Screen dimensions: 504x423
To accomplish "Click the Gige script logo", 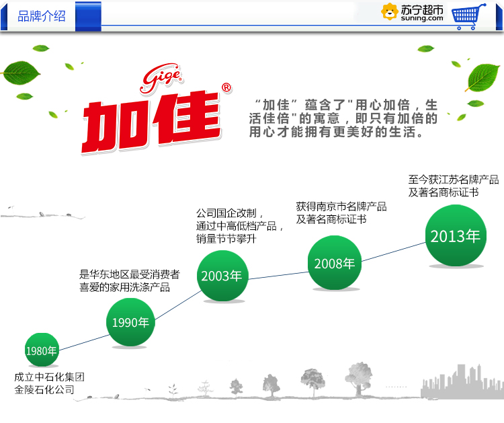I will click(162, 78).
